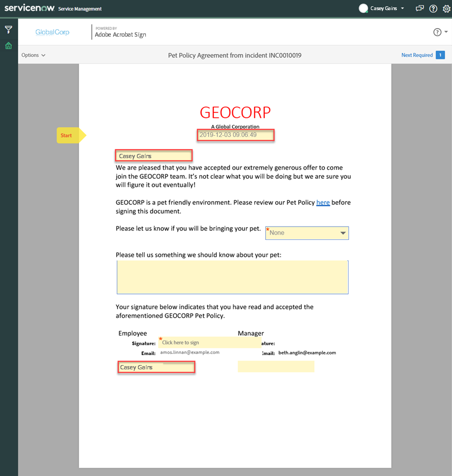Click the yellow Start arrow marker

coord(69,135)
